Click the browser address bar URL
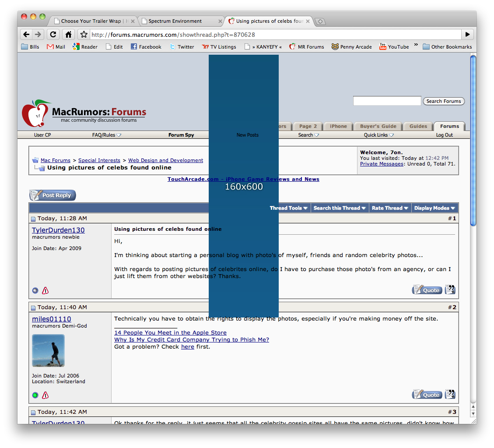The image size is (494, 448). tap(276, 35)
